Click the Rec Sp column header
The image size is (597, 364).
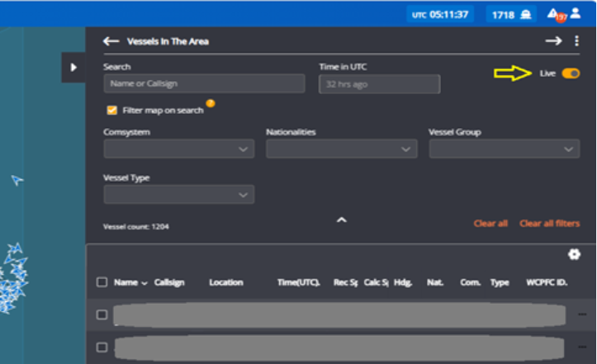[x=345, y=282]
